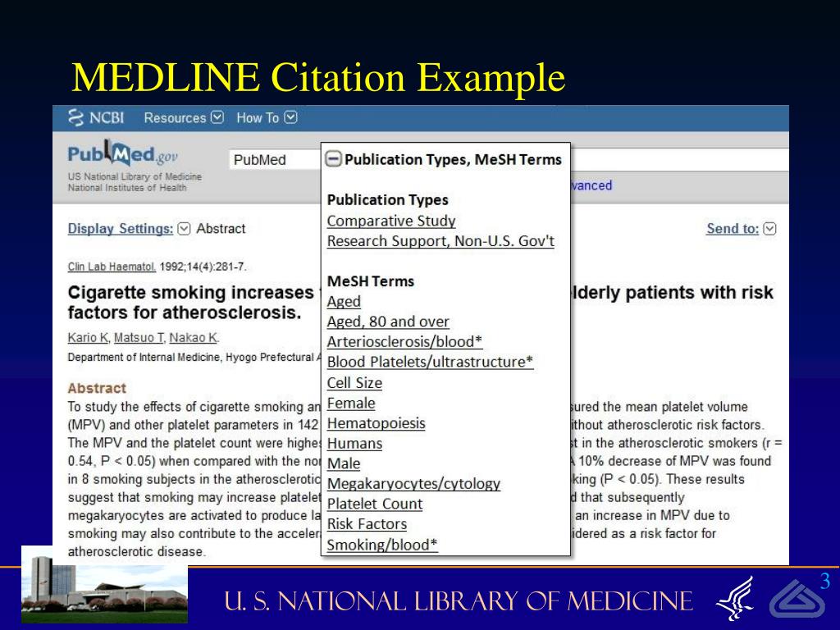Select the Cell Size MeSH term
Screen dimensions: 840x630
354,383
